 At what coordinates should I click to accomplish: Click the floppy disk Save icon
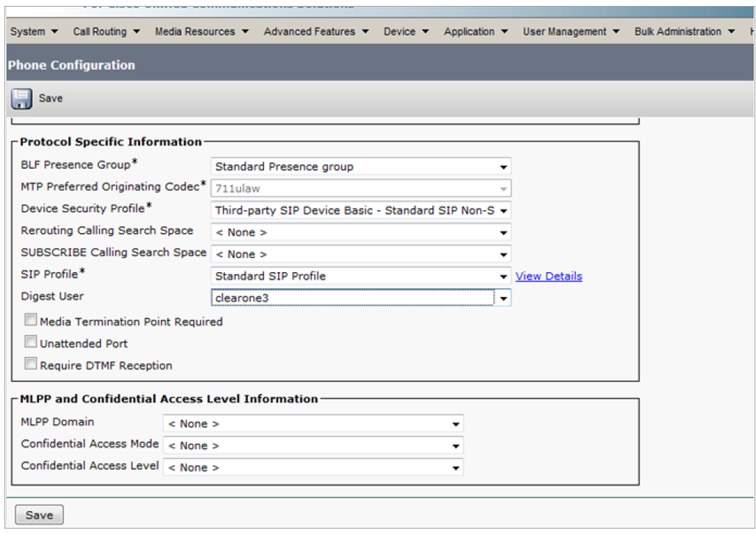tap(21, 99)
